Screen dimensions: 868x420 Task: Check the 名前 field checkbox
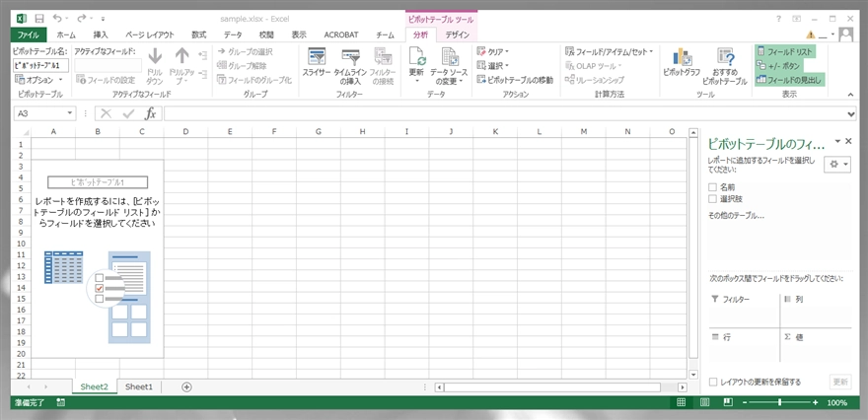[712, 187]
